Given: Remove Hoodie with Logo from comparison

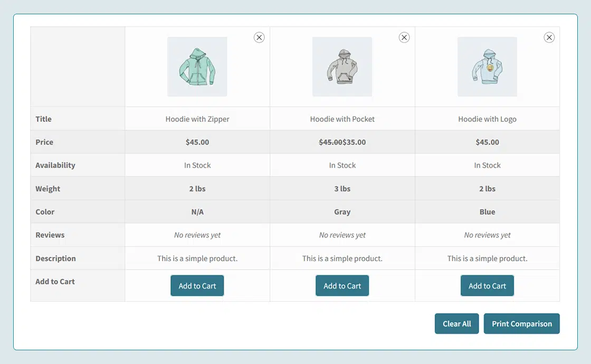Looking at the screenshot, I should pyautogui.click(x=549, y=37).
